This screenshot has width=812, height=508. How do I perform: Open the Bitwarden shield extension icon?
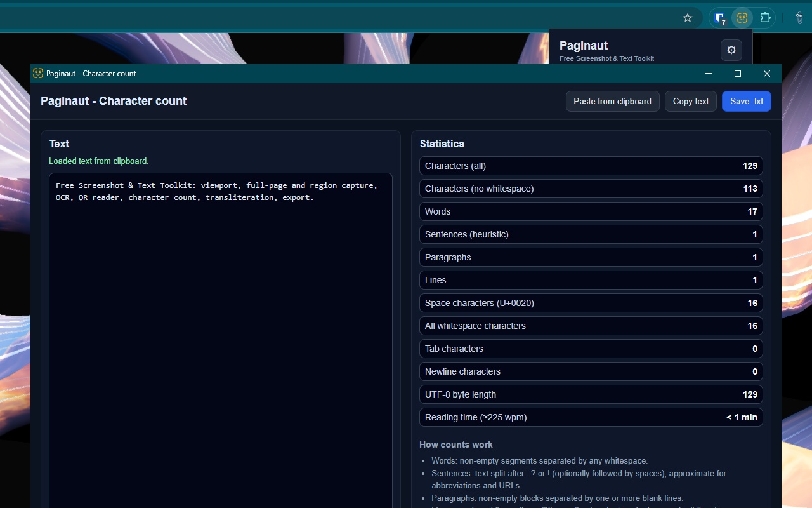pyautogui.click(x=720, y=18)
